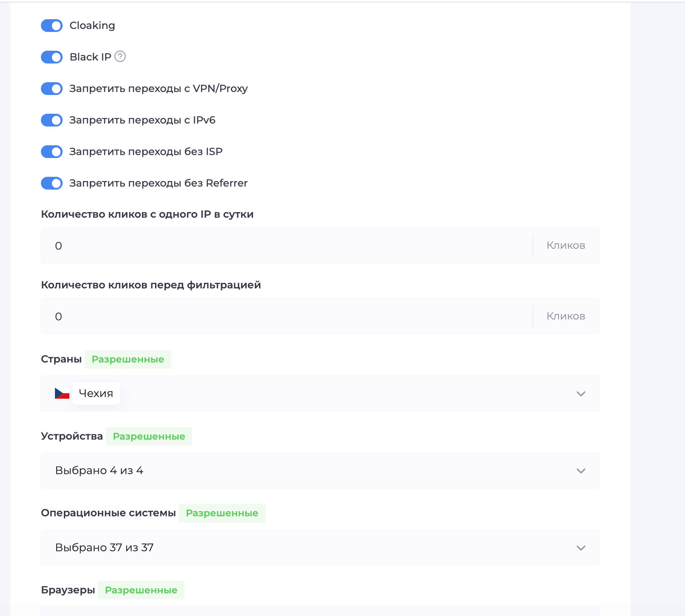Click the 'Кликов' suffix in clicks per IP field
This screenshot has height=616, width=685.
point(566,246)
